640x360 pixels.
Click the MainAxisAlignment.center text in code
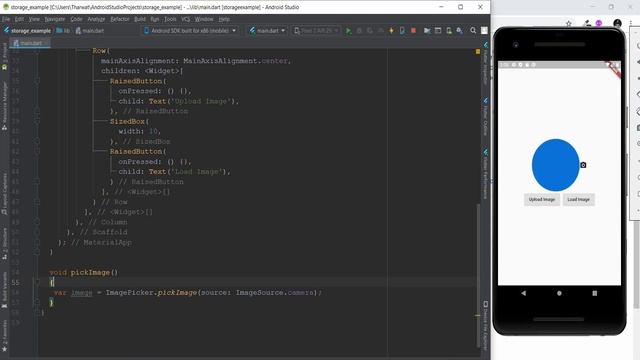[x=236, y=61]
